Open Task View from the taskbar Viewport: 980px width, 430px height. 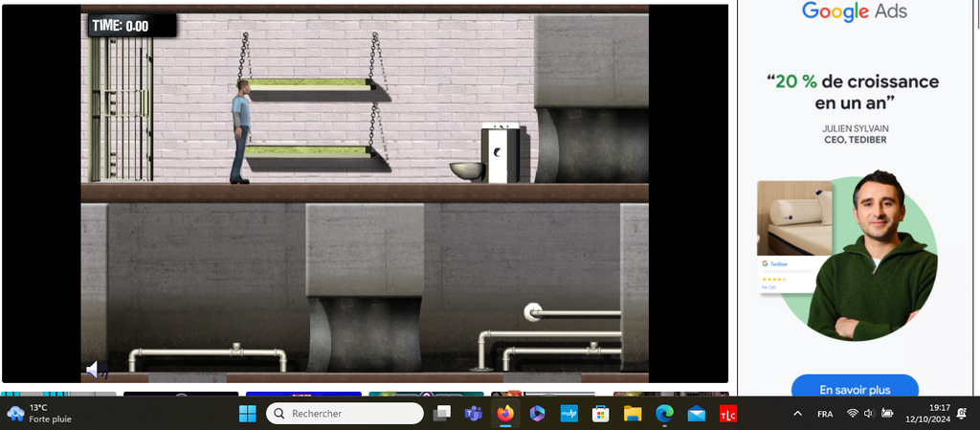click(442, 414)
